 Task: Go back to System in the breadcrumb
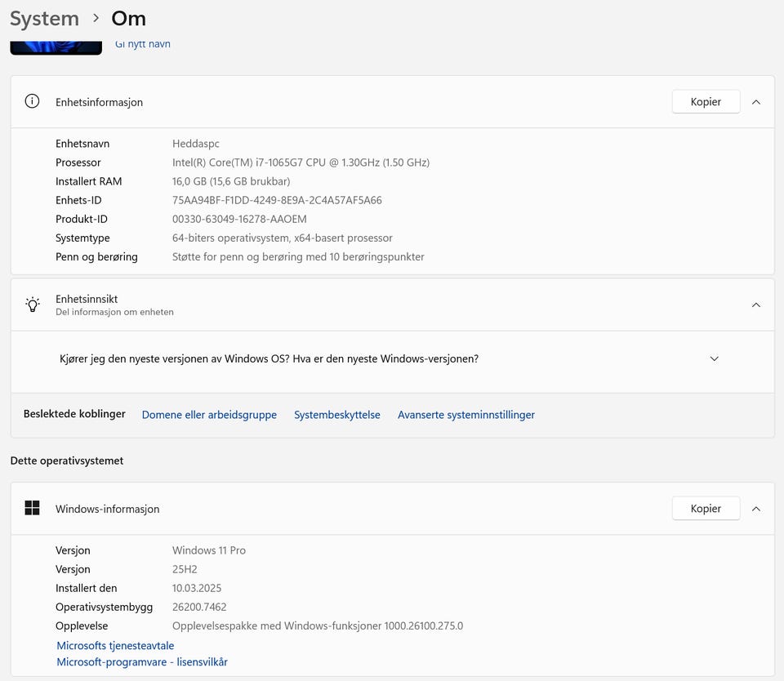pyautogui.click(x=44, y=18)
